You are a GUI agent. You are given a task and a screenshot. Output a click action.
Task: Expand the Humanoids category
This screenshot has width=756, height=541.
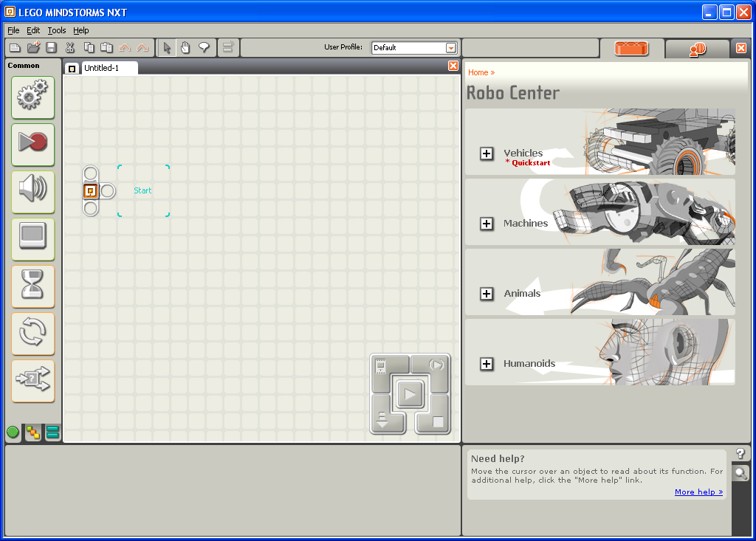pos(487,364)
